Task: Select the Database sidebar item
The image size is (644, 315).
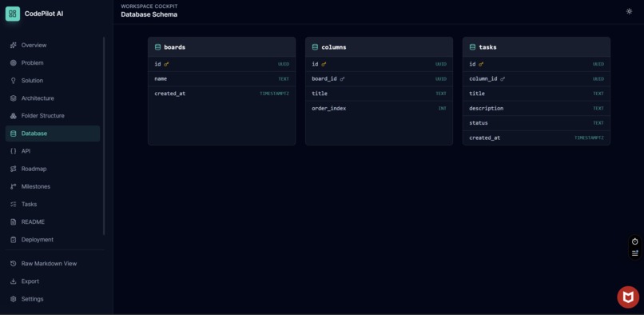Action: [53, 134]
